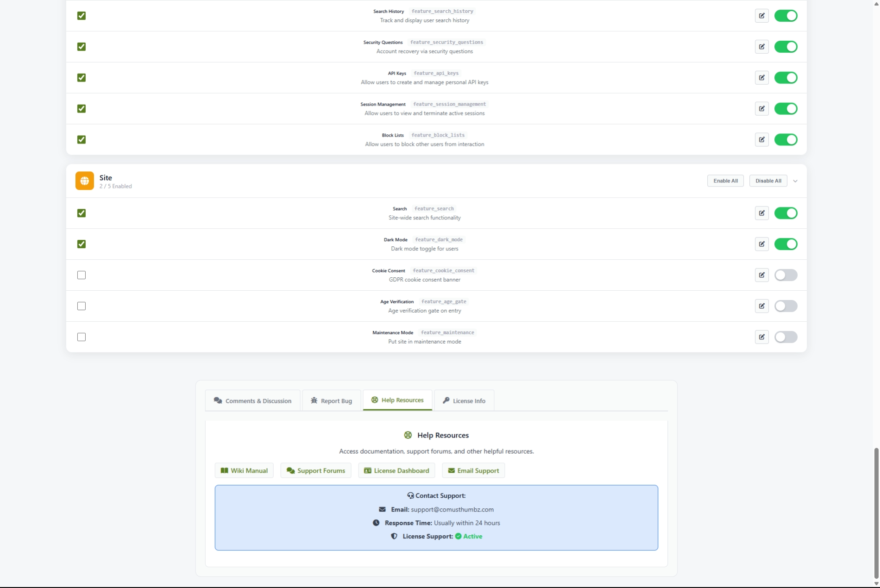Click the page vertical scrollbar thumb

pyautogui.click(x=876, y=514)
